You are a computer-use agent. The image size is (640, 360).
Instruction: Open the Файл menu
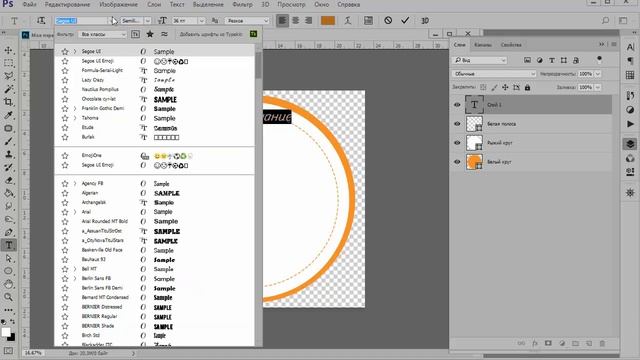[29, 4]
